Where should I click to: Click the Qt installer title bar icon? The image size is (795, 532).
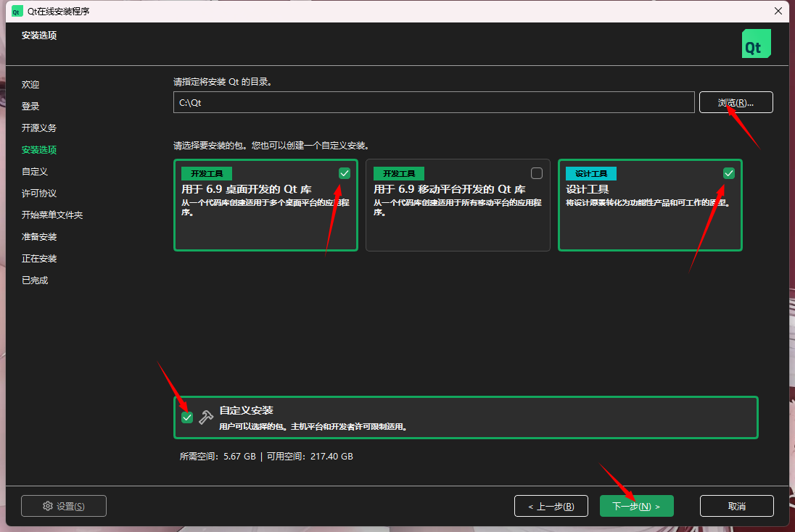click(17, 11)
